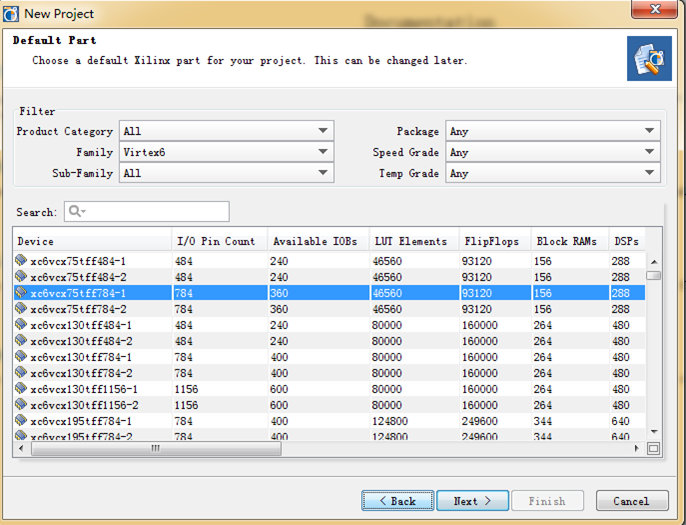The height and width of the screenshot is (525, 686).
Task: Click the table corner layout icon
Action: coord(653,448)
